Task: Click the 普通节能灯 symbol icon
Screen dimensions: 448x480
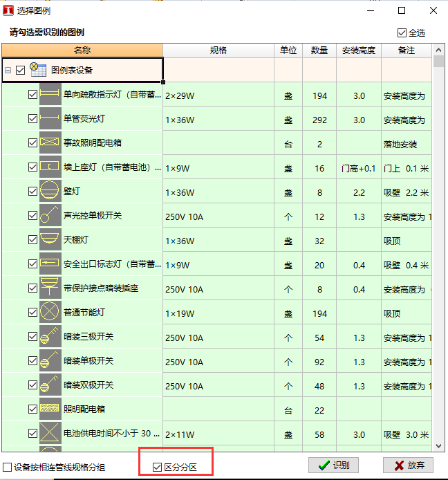Action: [x=50, y=313]
